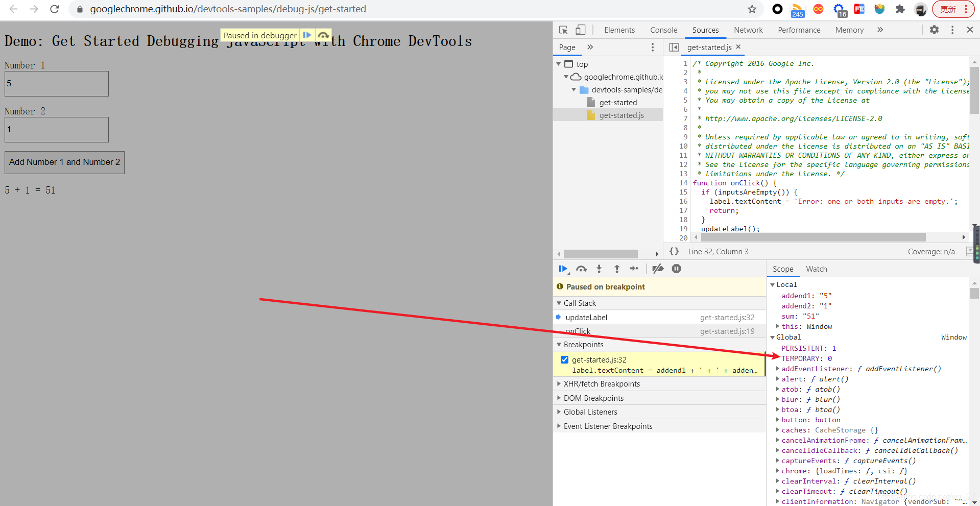Switch to the Elements tab
The height and width of the screenshot is (506, 980).
619,30
